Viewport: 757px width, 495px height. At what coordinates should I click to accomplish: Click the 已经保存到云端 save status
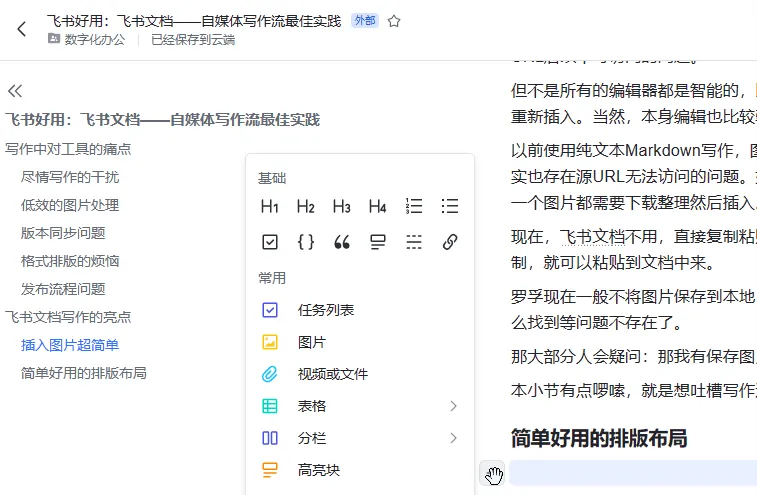(193, 40)
